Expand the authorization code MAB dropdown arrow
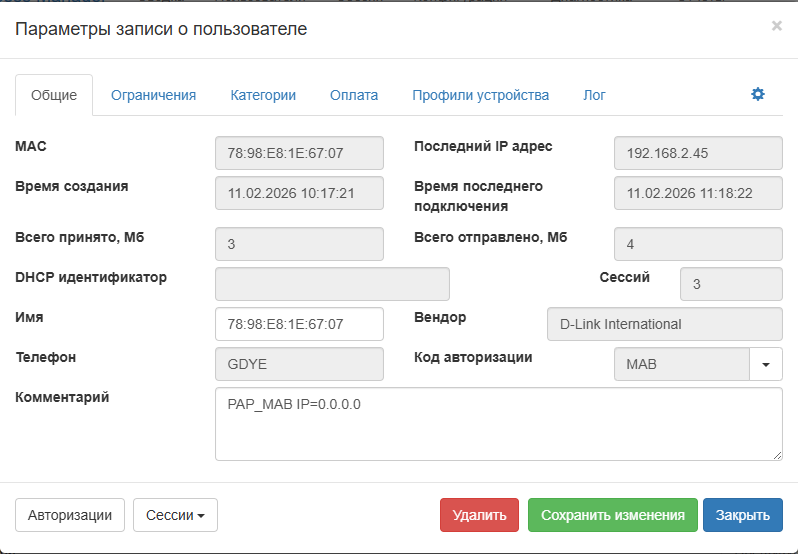The image size is (798, 554). [766, 365]
